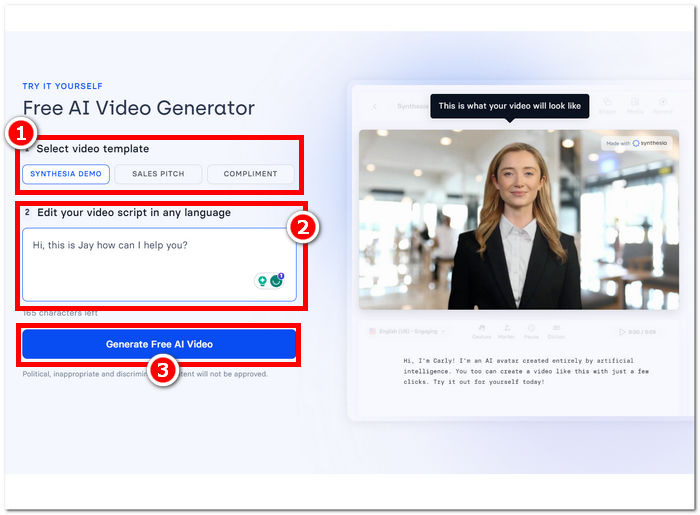Viewport: 700px width, 515px height.
Task: Click the Marker tool icon
Action: coord(506,332)
